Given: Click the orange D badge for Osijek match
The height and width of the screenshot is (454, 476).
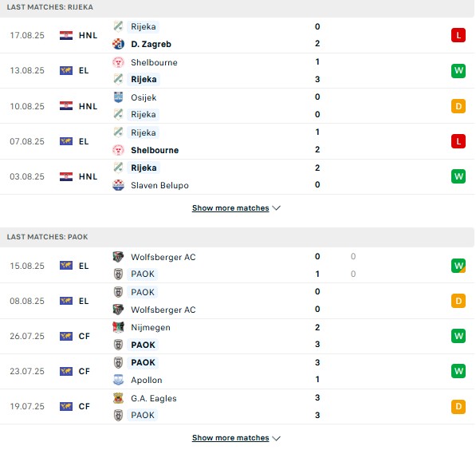Looking at the screenshot, I should (x=458, y=106).
